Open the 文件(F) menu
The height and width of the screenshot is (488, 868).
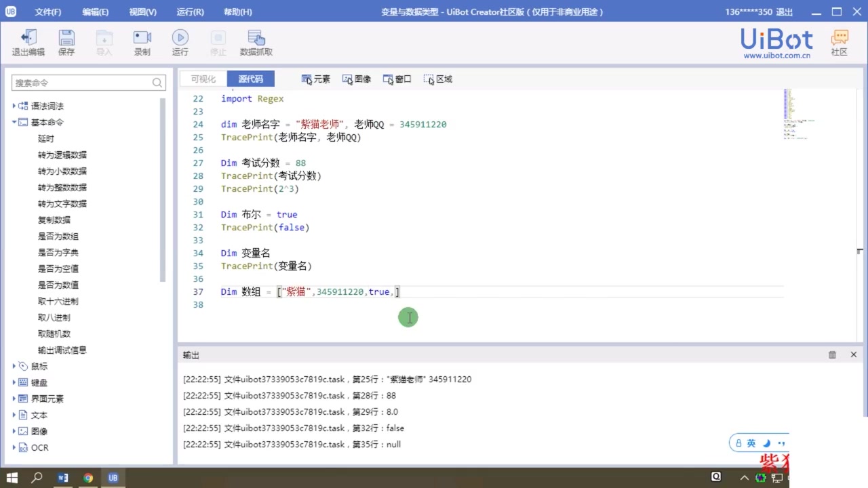(x=48, y=12)
